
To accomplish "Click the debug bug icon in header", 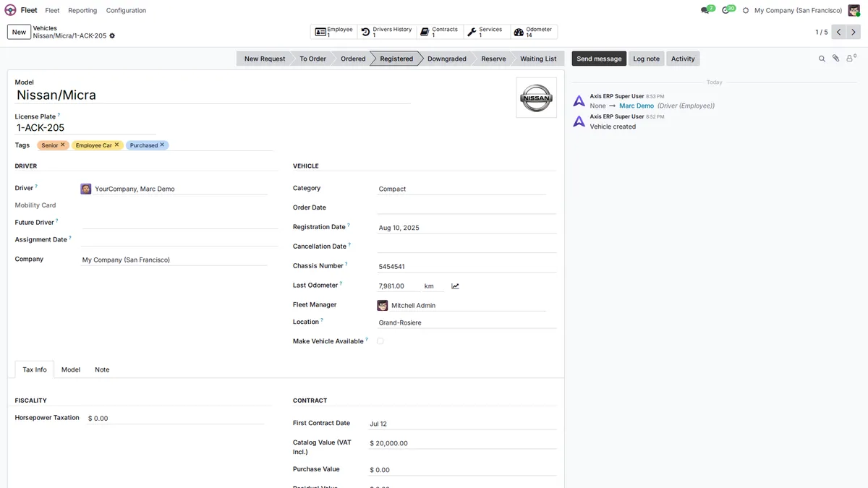I will coord(746,10).
